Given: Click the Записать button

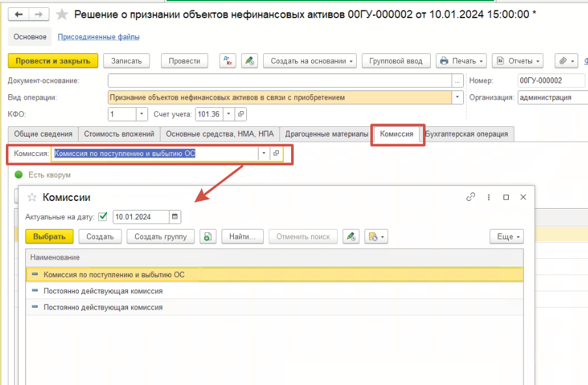Looking at the screenshot, I should 127,60.
